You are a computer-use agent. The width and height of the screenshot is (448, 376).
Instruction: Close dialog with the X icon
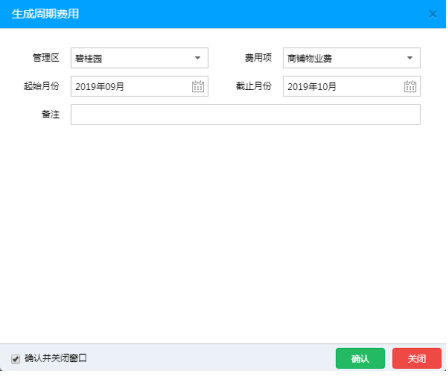point(433,14)
